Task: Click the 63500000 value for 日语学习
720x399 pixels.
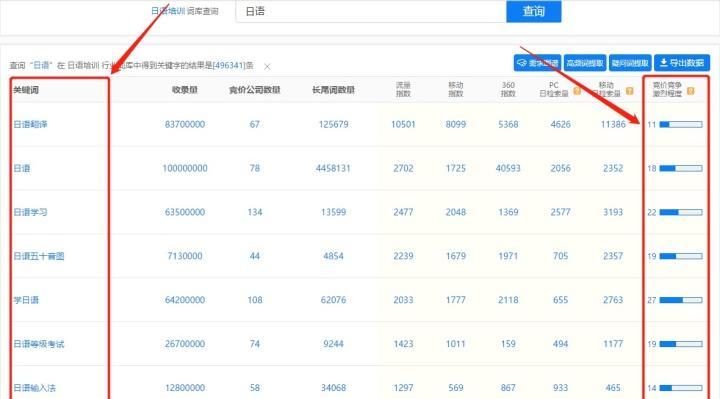Action: pyautogui.click(x=185, y=212)
